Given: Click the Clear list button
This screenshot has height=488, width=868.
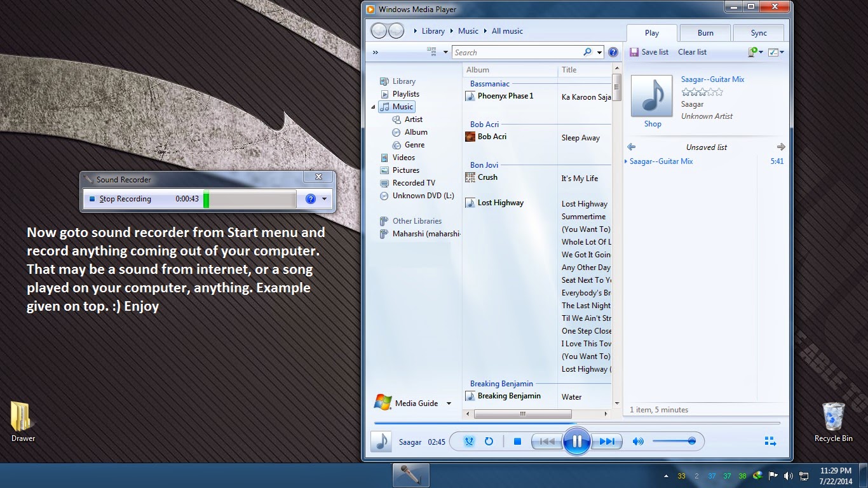Looking at the screenshot, I should tap(692, 52).
